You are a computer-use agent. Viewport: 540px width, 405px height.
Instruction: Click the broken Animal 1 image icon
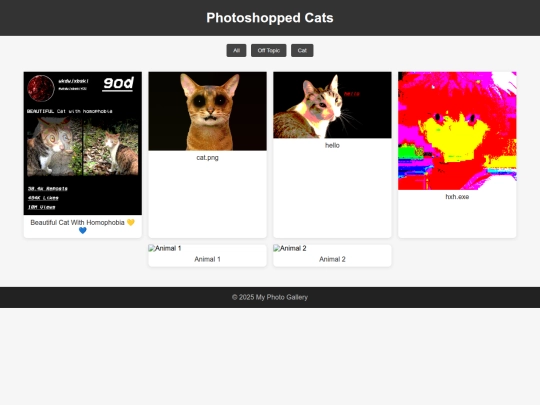tap(152, 248)
